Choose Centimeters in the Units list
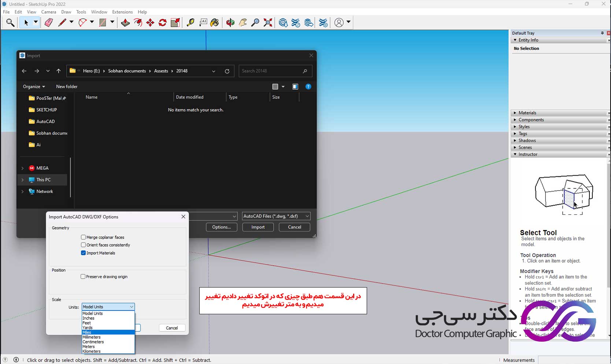Screen dimensions: 611x364 pyautogui.click(x=108, y=342)
